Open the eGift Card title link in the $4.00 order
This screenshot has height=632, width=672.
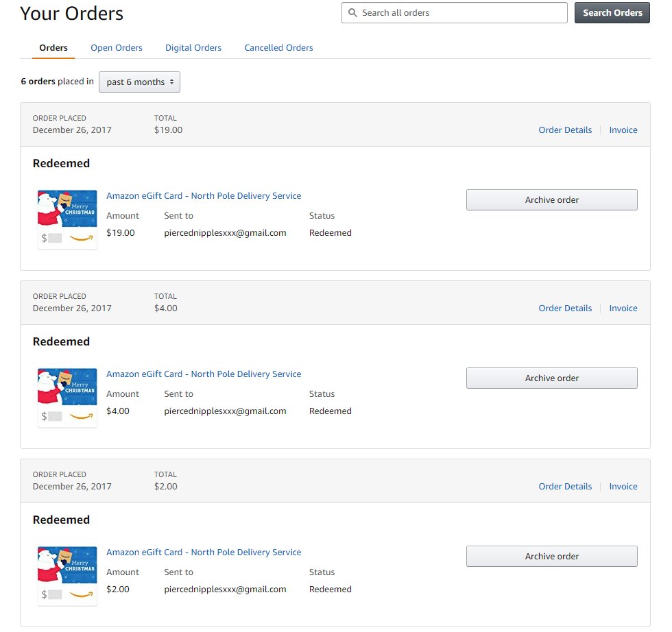click(204, 374)
